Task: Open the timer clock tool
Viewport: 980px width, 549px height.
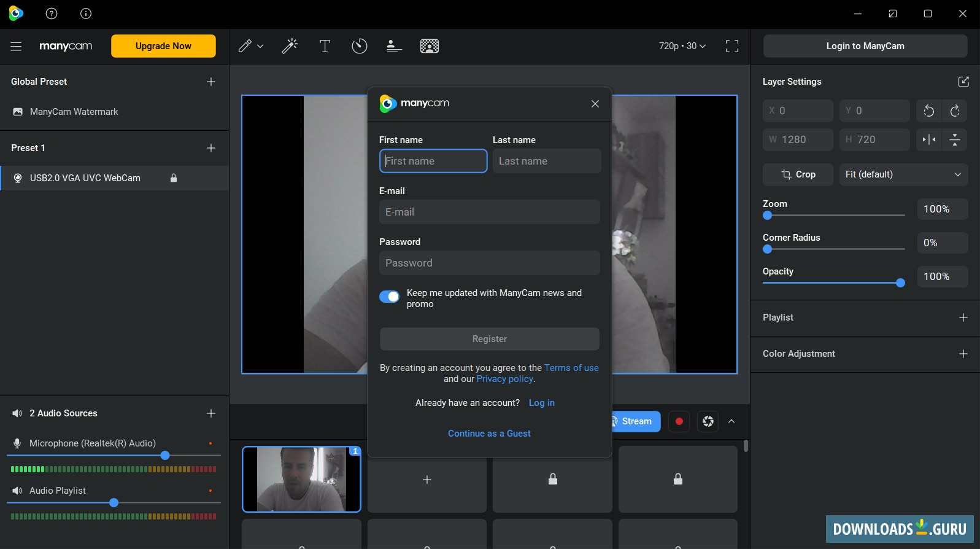Action: pos(359,46)
